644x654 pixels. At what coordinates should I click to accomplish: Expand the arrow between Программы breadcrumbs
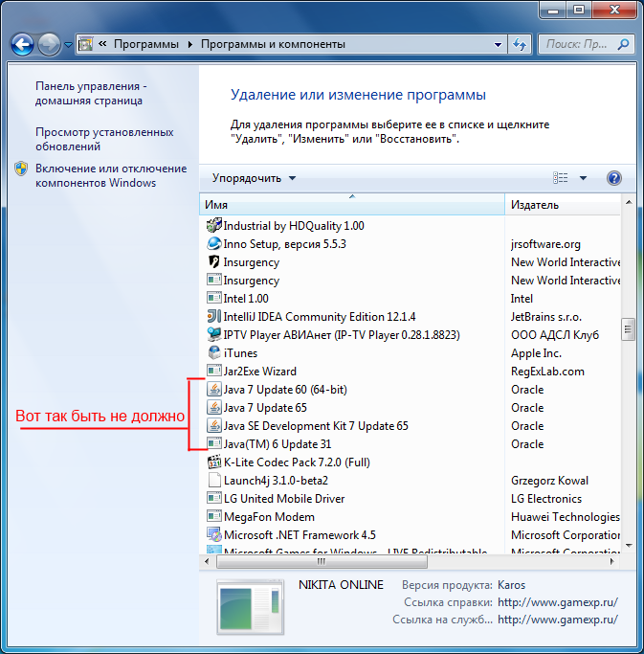point(190,45)
